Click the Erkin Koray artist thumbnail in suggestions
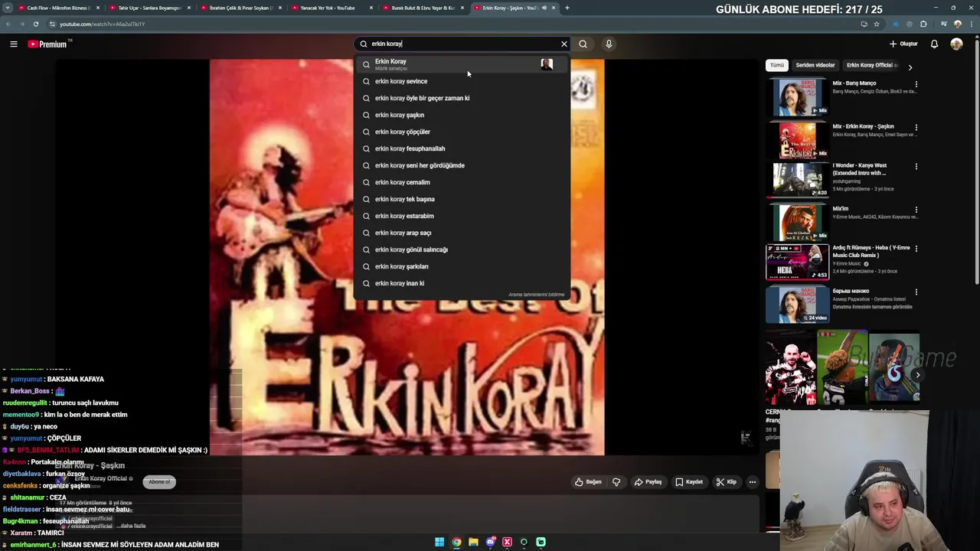 547,64
